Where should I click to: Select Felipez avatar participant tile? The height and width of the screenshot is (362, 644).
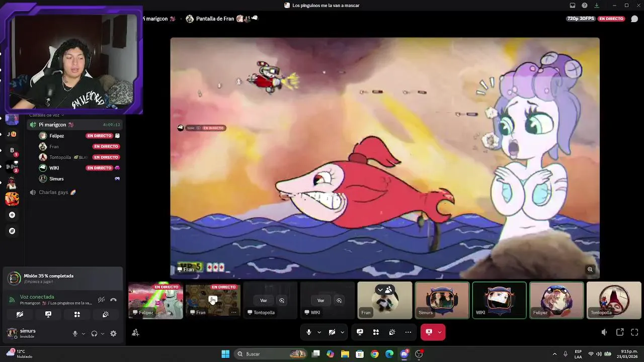pos(556,300)
